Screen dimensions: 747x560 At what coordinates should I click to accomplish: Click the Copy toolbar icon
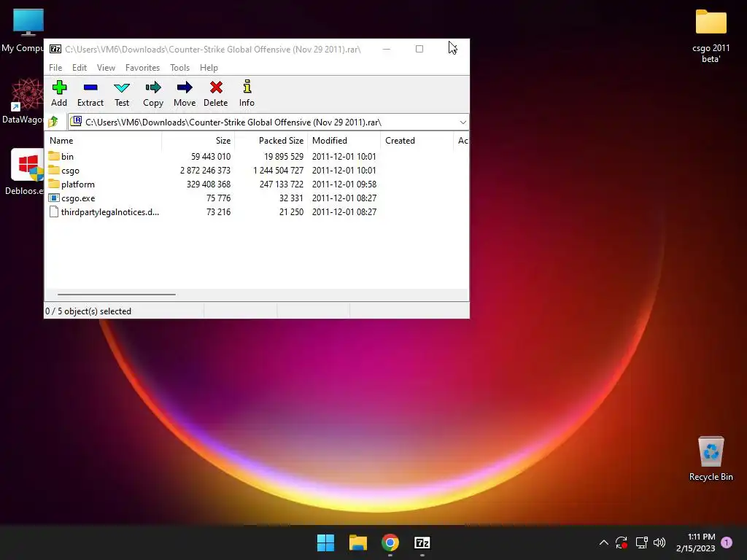click(x=153, y=87)
